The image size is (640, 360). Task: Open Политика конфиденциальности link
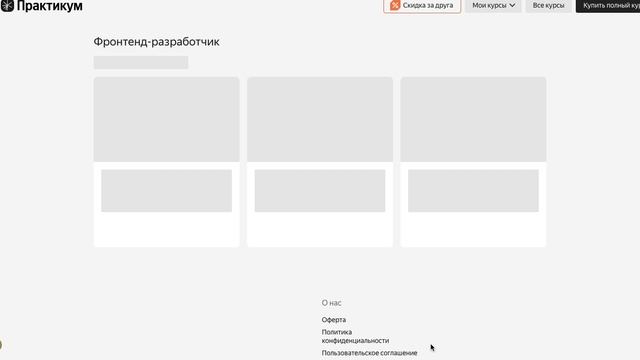(x=355, y=336)
